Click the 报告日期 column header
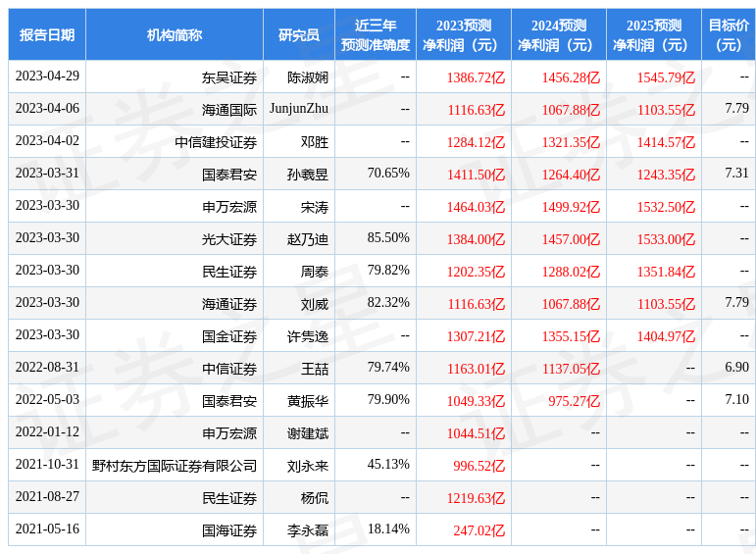Viewport: 756px width, 554px height. pyautogui.click(x=47, y=34)
